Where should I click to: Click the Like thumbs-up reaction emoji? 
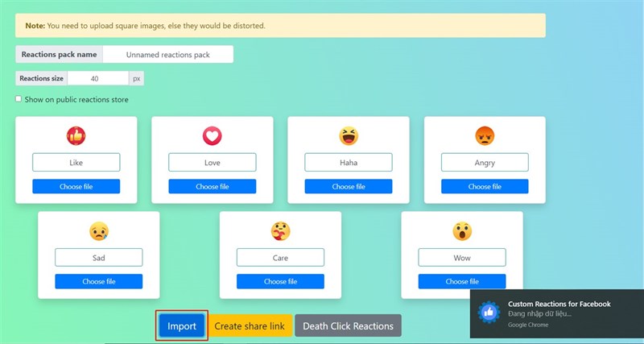click(x=76, y=136)
